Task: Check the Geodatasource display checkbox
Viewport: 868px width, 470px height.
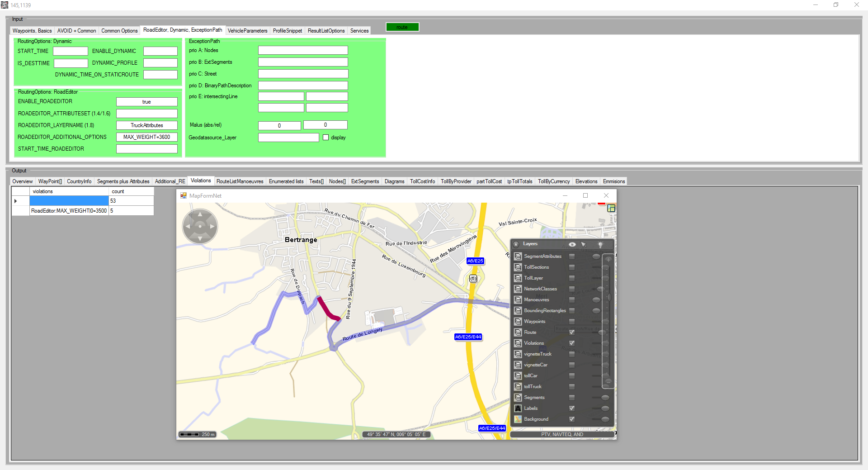Action: coord(325,138)
